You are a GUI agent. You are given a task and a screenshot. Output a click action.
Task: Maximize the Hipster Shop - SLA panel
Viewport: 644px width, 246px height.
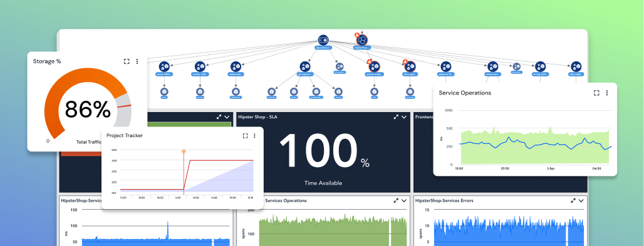(x=396, y=117)
